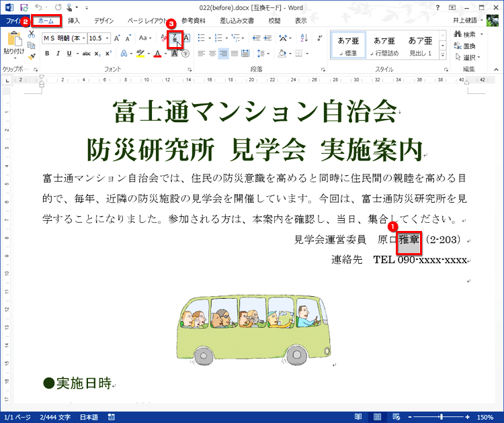Save the document from Quick Access Toolbar
Image resolution: width=504 pixels, height=423 pixels.
pos(24,7)
